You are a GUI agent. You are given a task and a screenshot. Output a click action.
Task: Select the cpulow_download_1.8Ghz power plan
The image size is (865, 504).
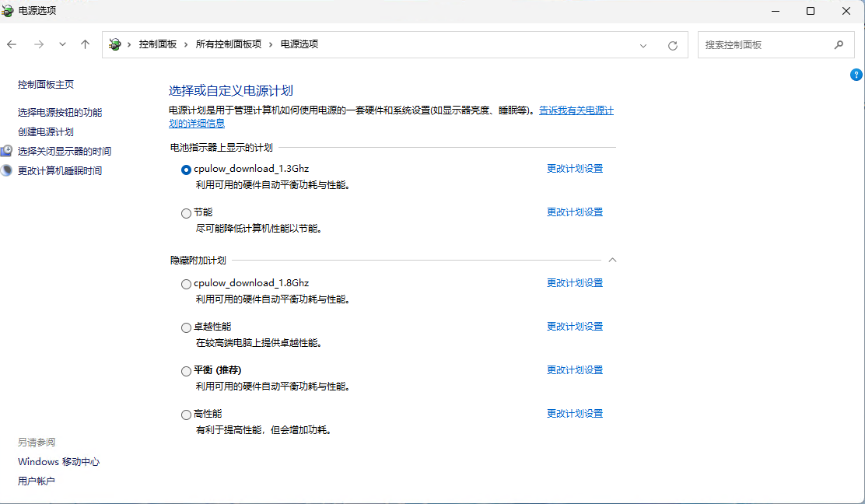click(x=186, y=284)
